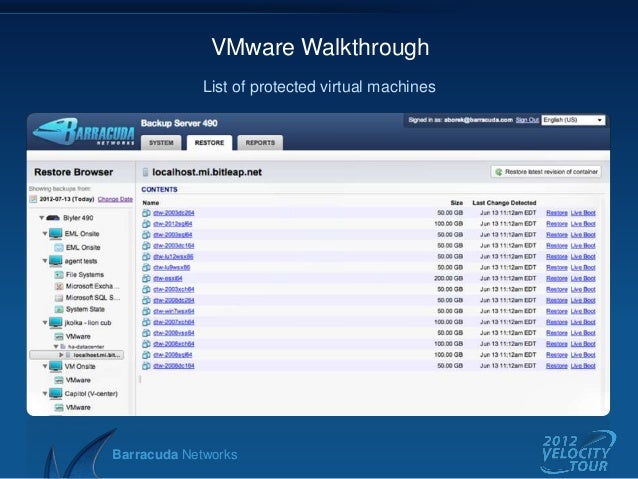Click the File Systems data source icon
This screenshot has height=479, width=638.
[x=59, y=275]
